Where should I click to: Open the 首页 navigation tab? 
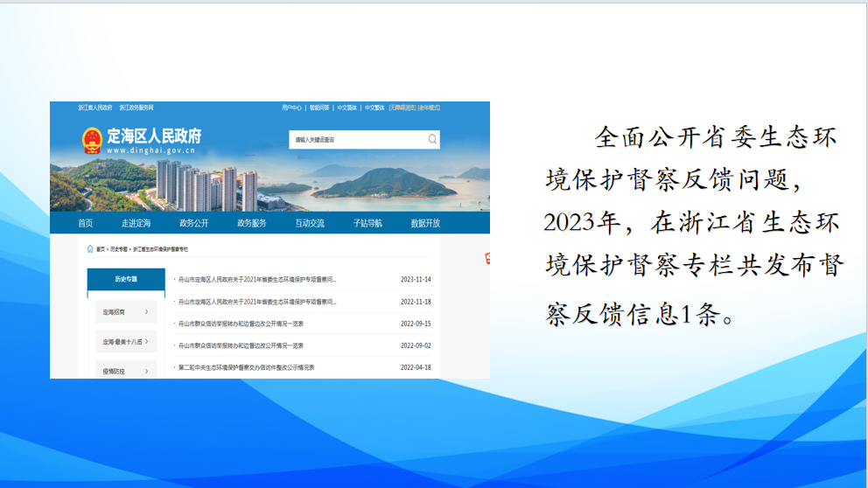(85, 223)
